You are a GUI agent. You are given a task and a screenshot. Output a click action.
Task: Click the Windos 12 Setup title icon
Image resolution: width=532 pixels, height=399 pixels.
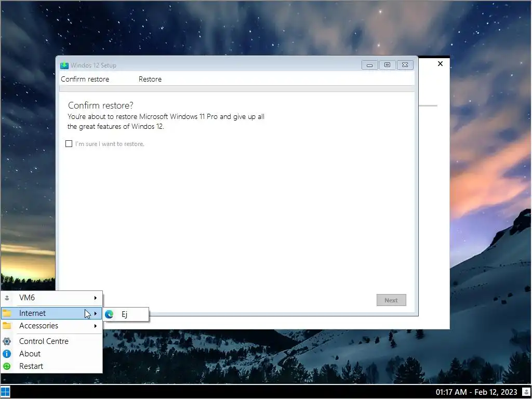click(64, 65)
